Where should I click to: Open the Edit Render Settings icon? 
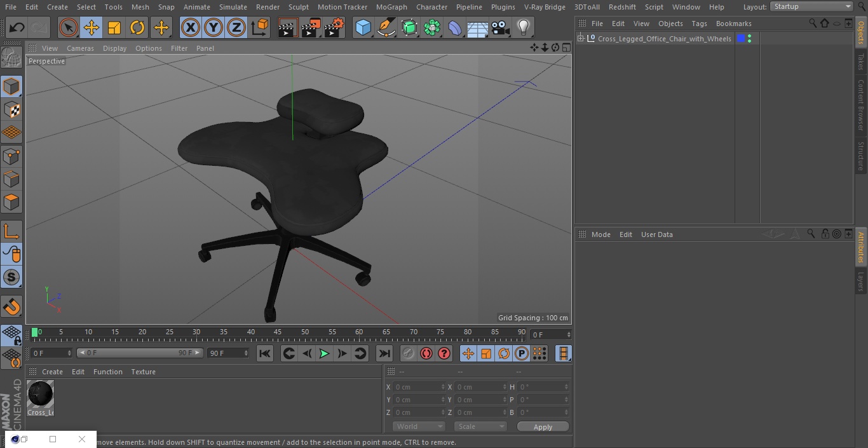coord(334,27)
